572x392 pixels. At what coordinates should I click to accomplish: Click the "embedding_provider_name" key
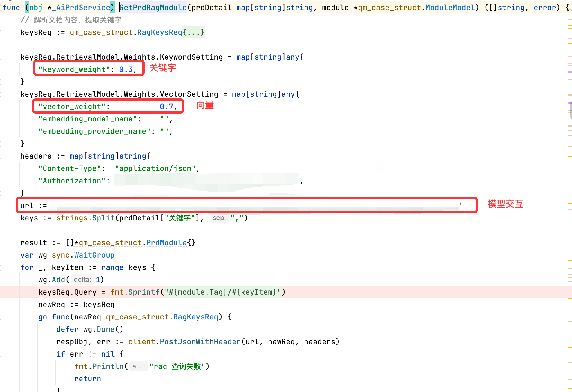click(x=95, y=131)
